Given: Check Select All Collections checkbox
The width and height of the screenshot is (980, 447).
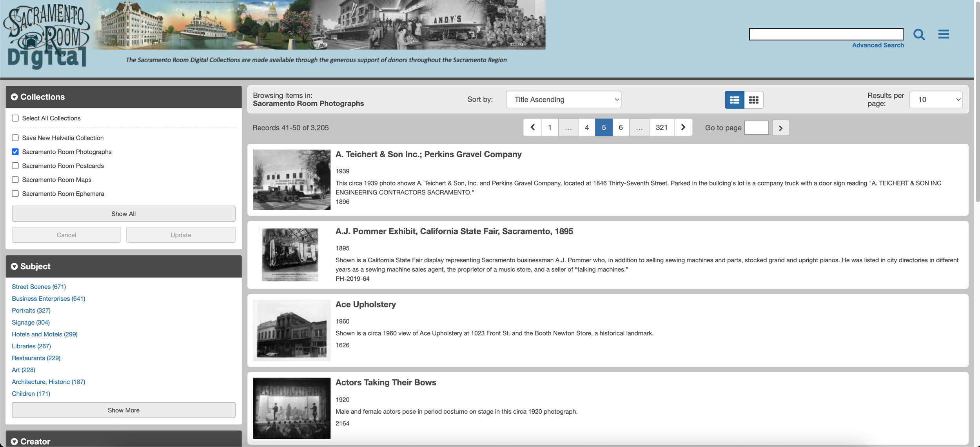Looking at the screenshot, I should 15,118.
